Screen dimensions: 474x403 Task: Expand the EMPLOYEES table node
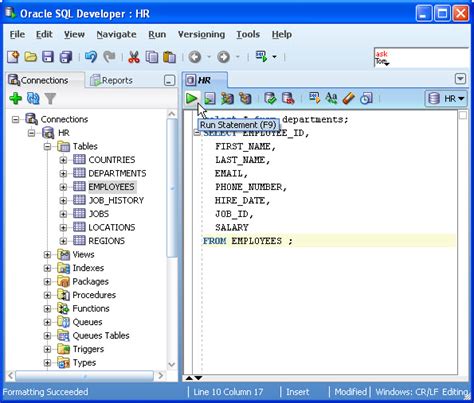(63, 187)
